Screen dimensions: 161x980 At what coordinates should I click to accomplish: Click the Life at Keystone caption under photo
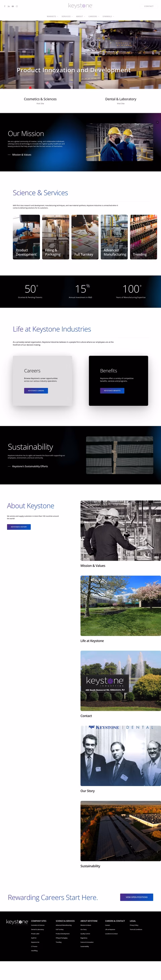92,641
